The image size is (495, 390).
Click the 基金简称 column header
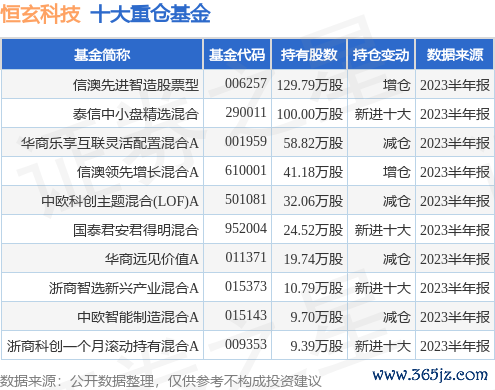click(x=102, y=54)
